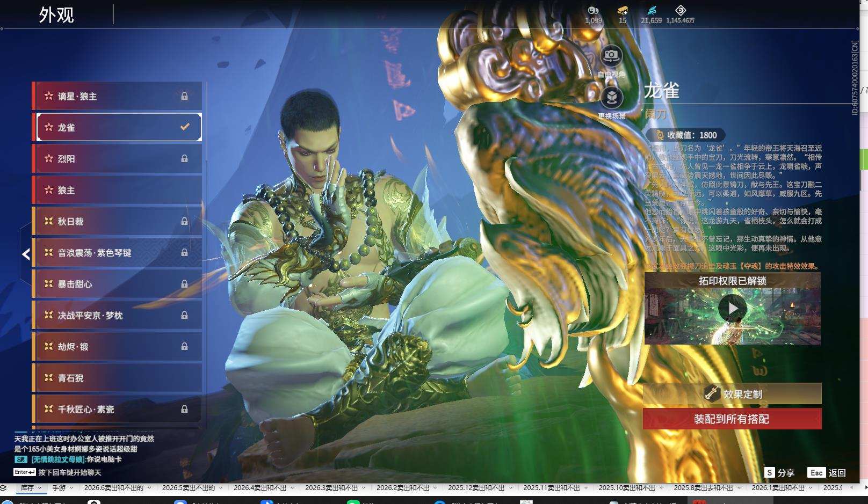Click the diamond eye currency icon showing 1,145.46万
Screen dimensions: 868x504
pyautogui.click(x=681, y=10)
